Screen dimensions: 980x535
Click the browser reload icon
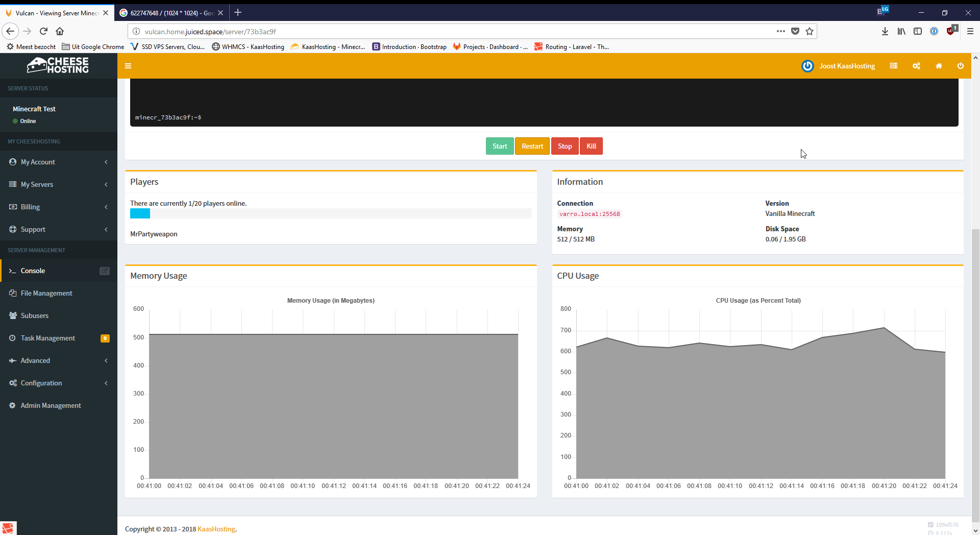tap(44, 31)
